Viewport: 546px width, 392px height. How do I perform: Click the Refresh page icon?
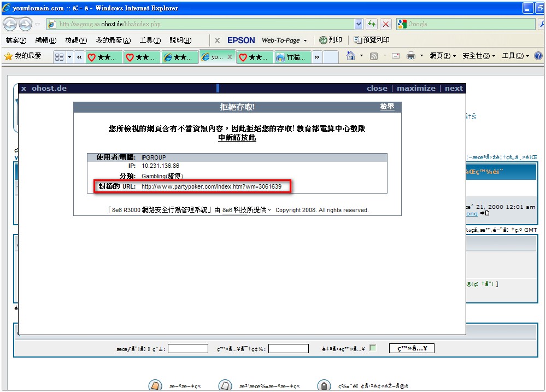point(372,24)
